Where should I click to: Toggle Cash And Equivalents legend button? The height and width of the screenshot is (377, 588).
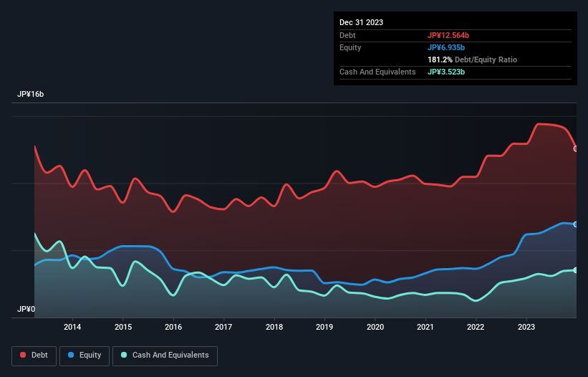click(165, 355)
